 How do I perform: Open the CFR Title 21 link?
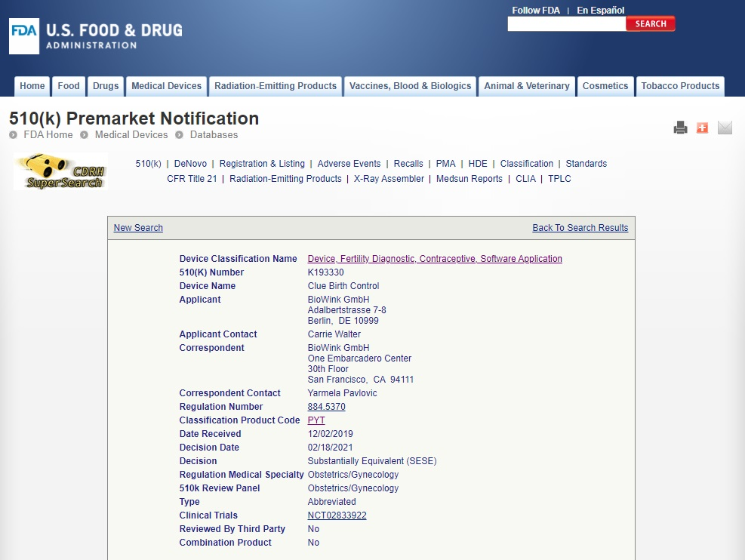[192, 179]
